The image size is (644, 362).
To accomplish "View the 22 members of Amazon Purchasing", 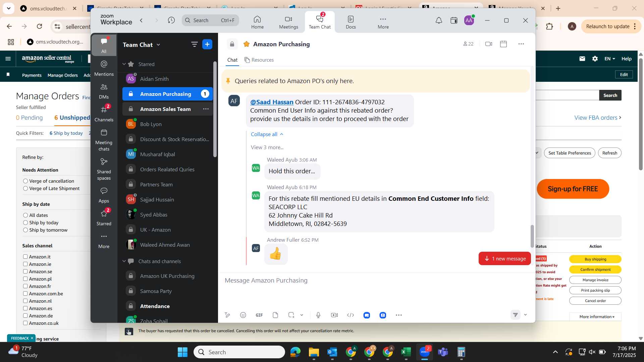I will [468, 44].
